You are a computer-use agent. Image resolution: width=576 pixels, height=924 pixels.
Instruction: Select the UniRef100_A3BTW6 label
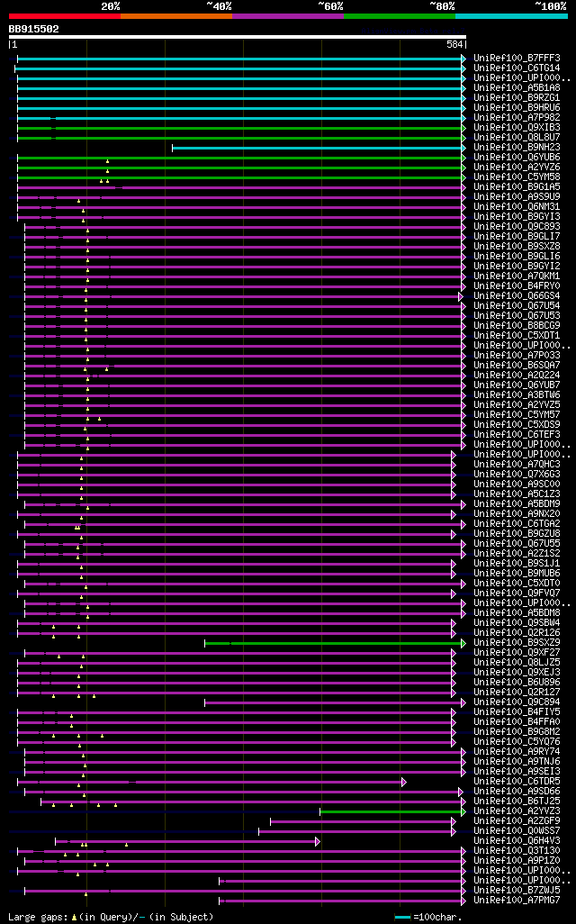[517, 395]
